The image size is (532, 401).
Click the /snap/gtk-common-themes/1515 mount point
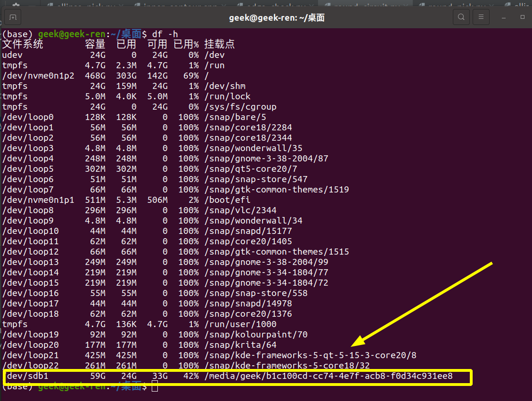277,251
